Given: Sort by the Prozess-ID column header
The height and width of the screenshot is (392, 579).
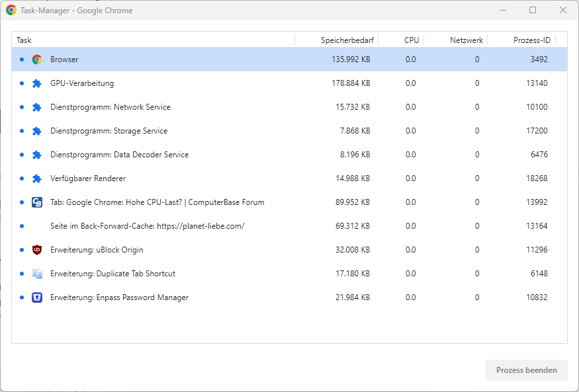Looking at the screenshot, I should (521, 40).
